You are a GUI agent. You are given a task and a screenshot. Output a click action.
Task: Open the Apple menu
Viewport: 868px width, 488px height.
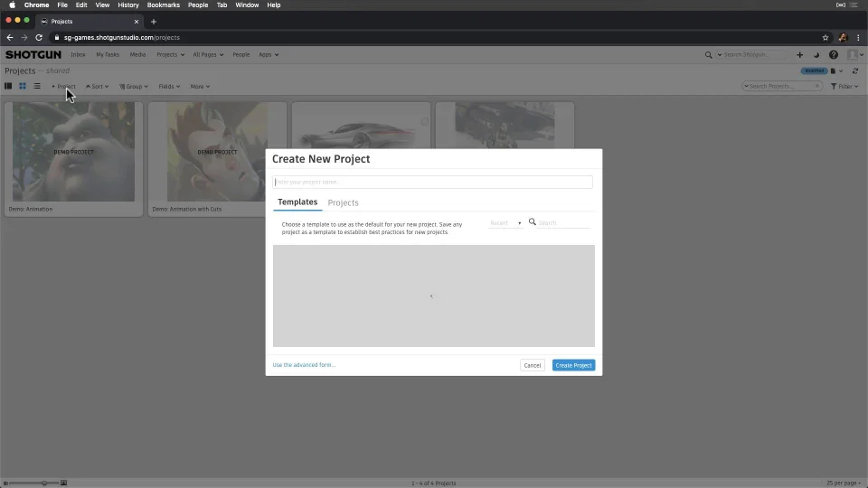pyautogui.click(x=12, y=5)
